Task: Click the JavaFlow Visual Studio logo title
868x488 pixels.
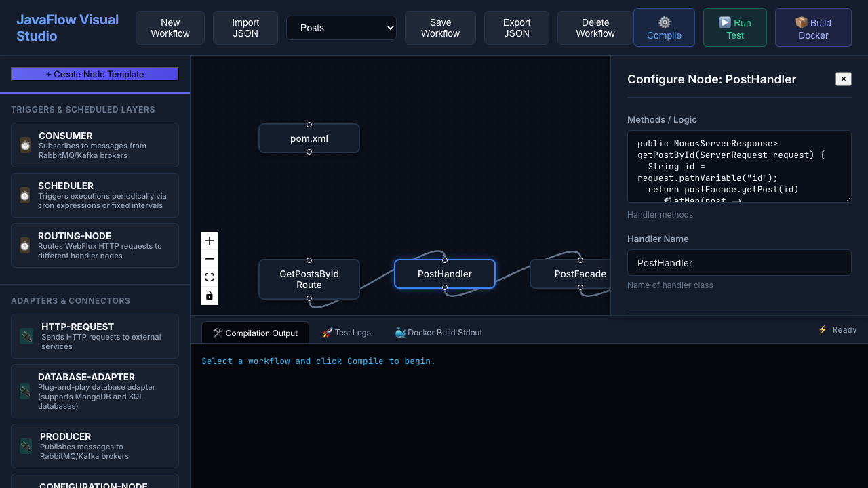Action: (x=68, y=28)
